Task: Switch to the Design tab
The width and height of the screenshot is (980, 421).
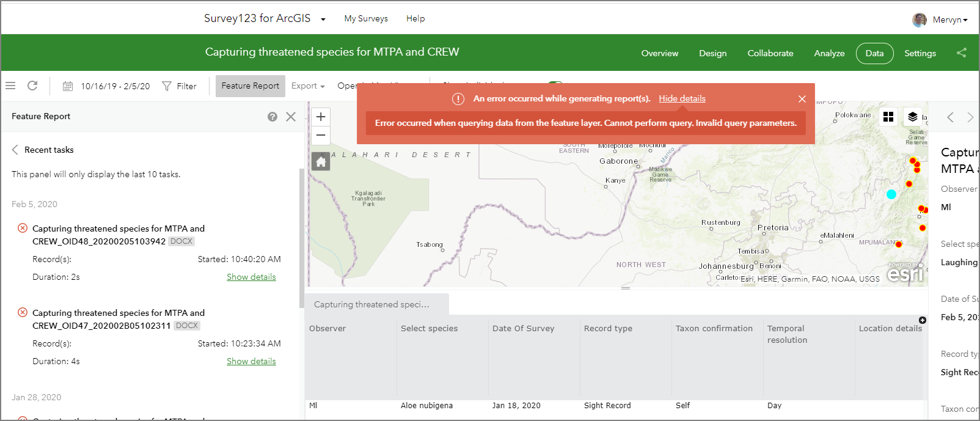Action: 713,53
